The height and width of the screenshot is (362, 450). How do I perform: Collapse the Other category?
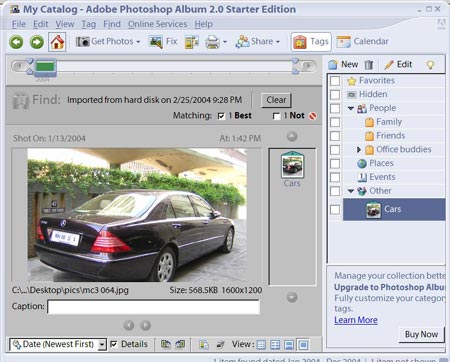350,191
